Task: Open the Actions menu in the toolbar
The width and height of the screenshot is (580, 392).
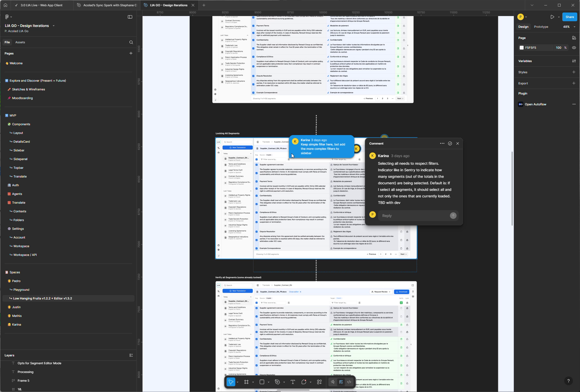Action: click(x=319, y=382)
